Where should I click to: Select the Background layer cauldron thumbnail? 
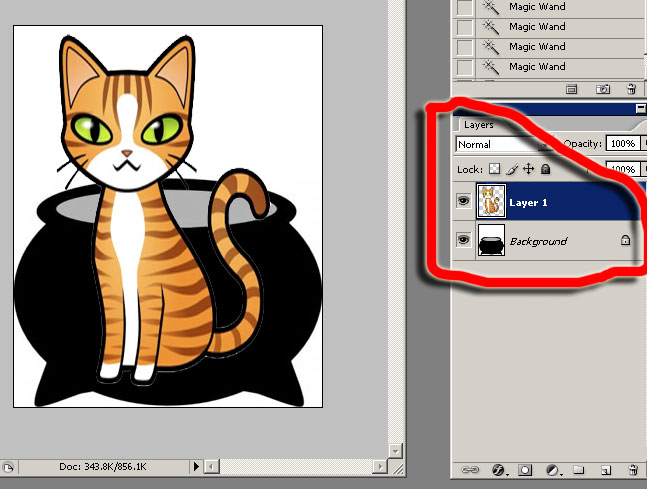pos(491,240)
